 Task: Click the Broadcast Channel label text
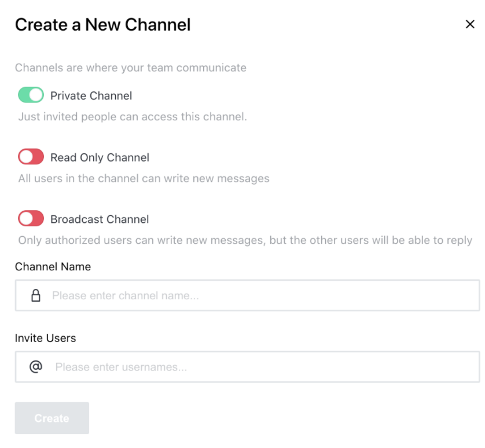pos(100,219)
